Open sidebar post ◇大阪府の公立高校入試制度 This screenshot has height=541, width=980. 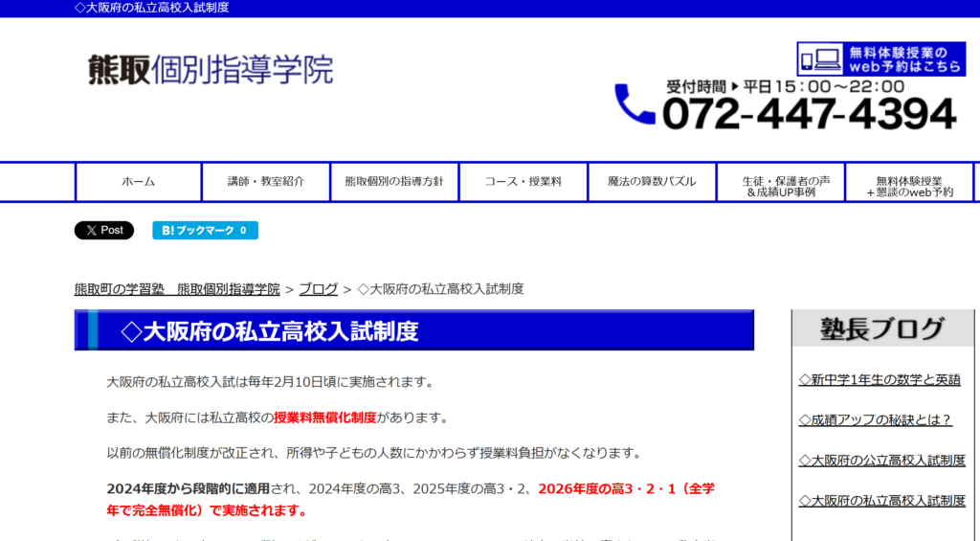tap(881, 461)
